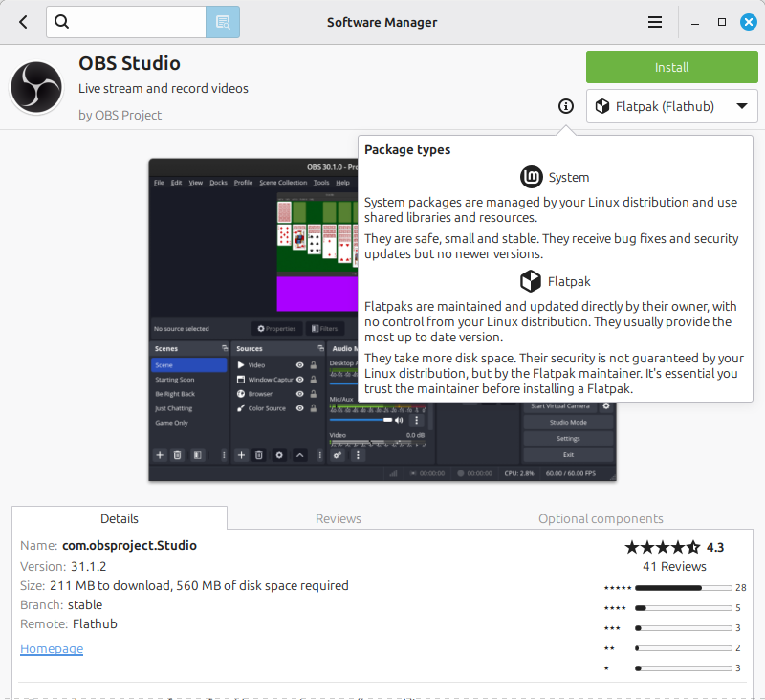
Task: Click the magnifier icon in the search box
Action: coord(62,22)
